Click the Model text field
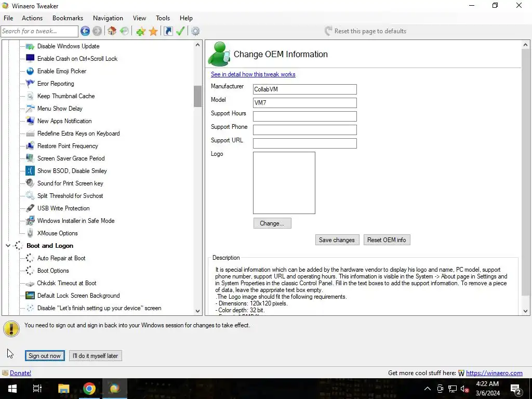Viewport: 532px width, 399px height. (x=304, y=103)
